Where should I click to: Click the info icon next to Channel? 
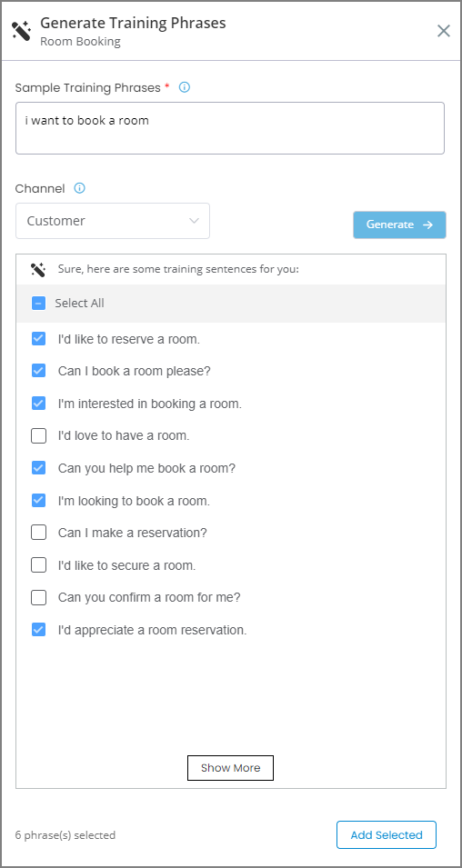[x=80, y=187]
